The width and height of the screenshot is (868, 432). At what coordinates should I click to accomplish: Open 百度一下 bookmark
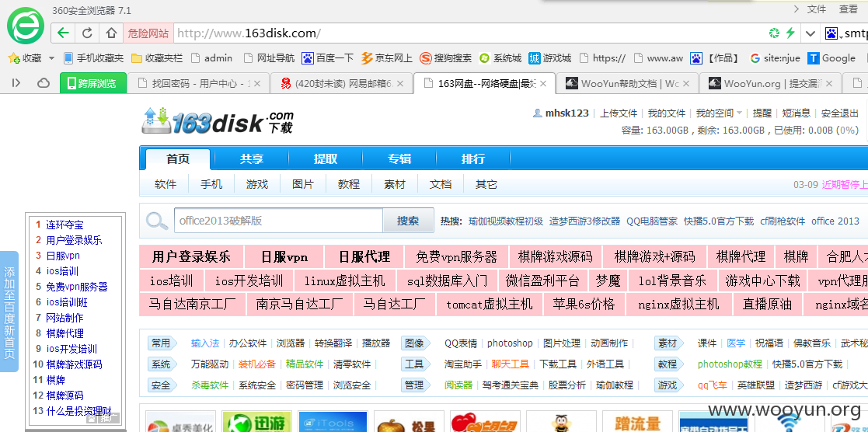tap(327, 58)
